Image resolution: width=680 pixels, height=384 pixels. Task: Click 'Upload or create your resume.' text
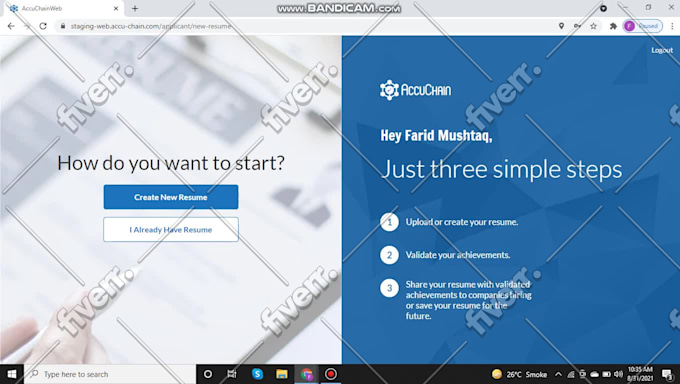tap(462, 222)
